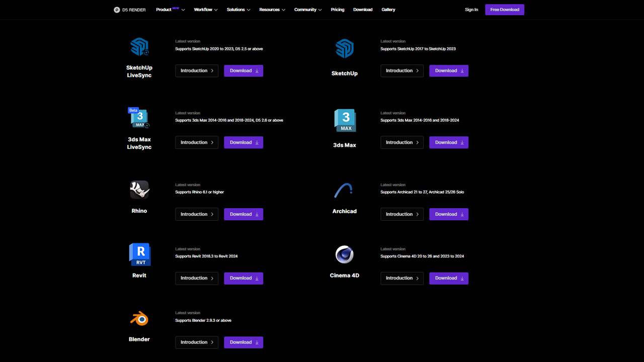Download the 3ds Max plugin
The image size is (644, 362).
click(x=449, y=142)
